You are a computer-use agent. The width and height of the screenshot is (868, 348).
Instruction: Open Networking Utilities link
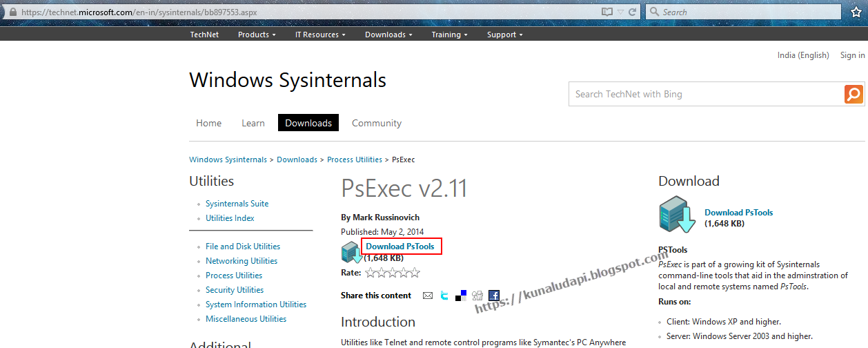coord(241,261)
